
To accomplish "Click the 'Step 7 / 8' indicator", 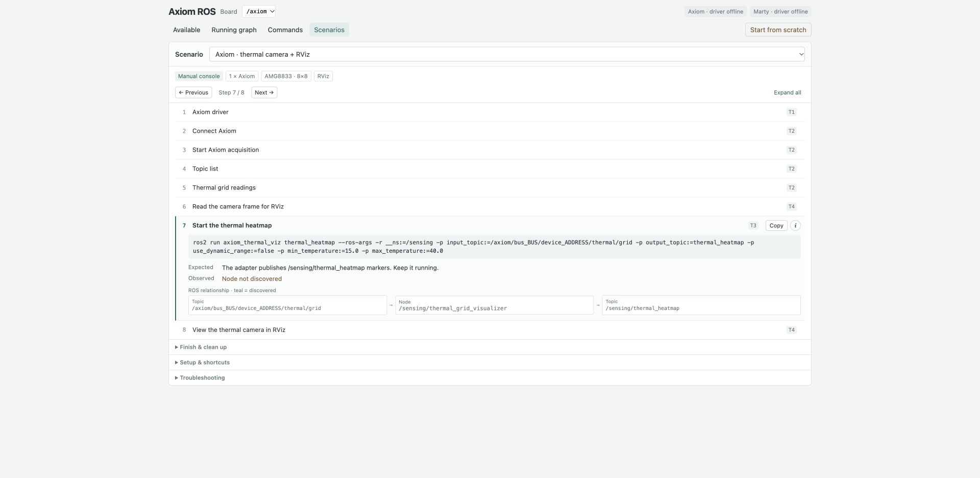I will click(231, 92).
